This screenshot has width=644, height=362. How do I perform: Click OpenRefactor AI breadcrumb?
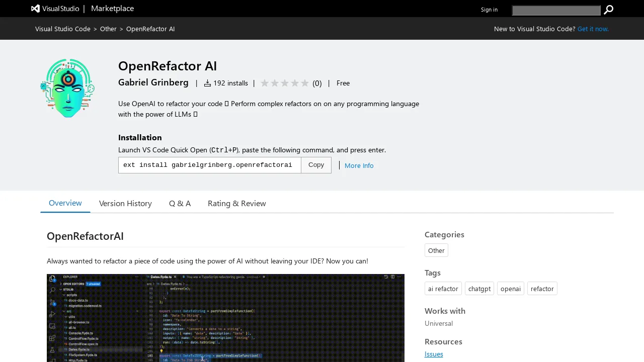(x=150, y=29)
